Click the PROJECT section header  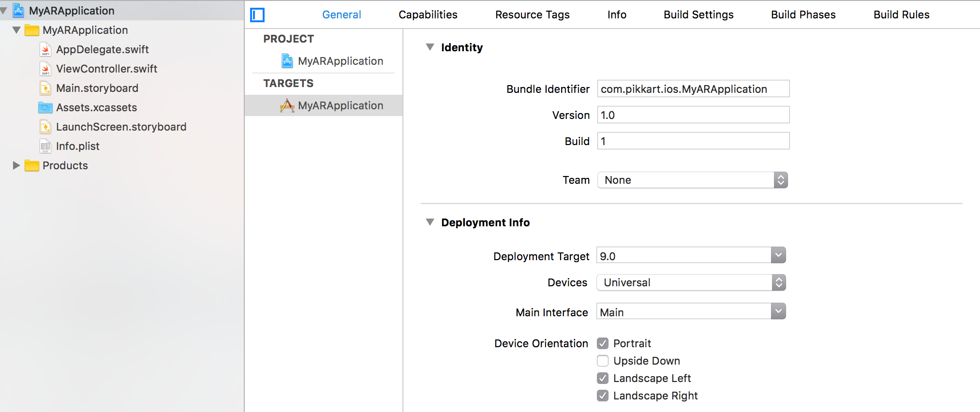click(x=289, y=39)
